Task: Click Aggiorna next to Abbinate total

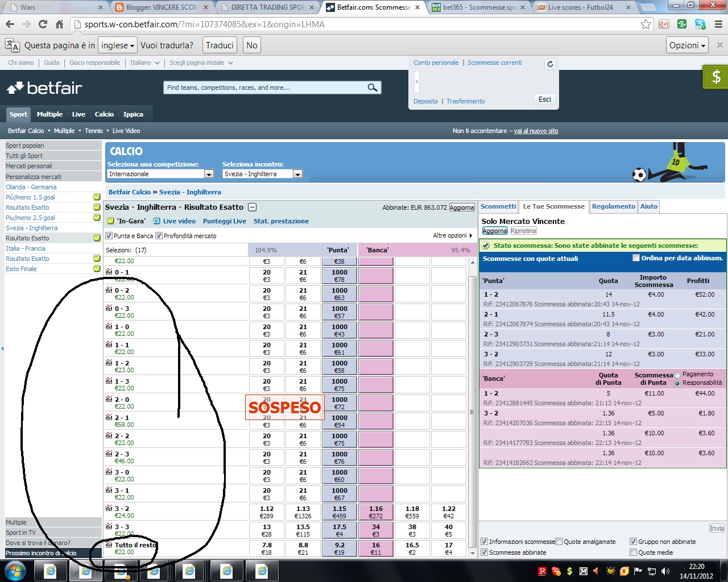Action: 462,207
